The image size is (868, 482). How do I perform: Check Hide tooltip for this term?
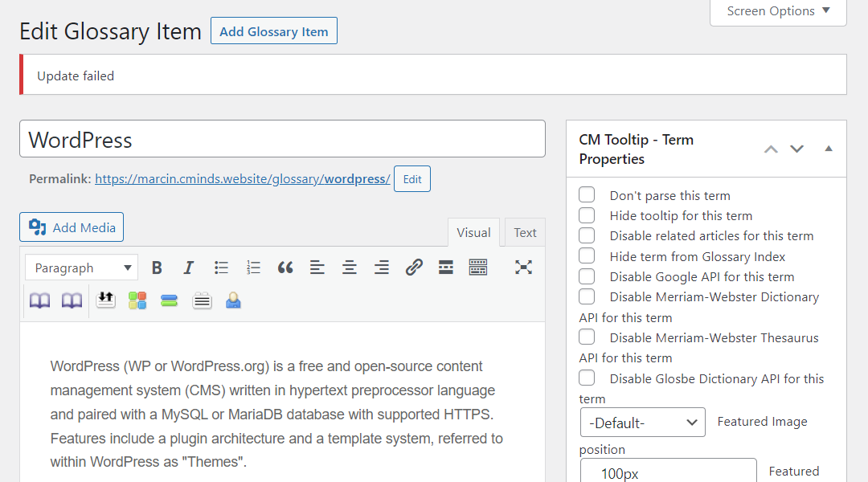click(587, 215)
